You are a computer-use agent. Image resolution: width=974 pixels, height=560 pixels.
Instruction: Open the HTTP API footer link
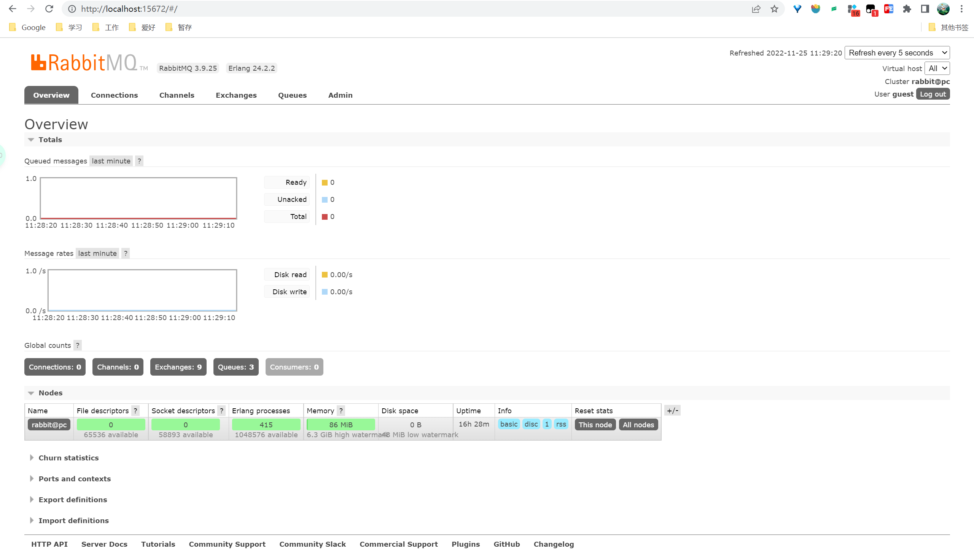coord(49,544)
